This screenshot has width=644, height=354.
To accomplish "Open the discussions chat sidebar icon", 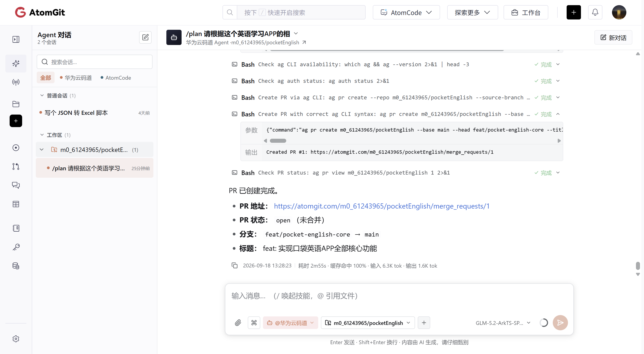I will click(x=16, y=185).
